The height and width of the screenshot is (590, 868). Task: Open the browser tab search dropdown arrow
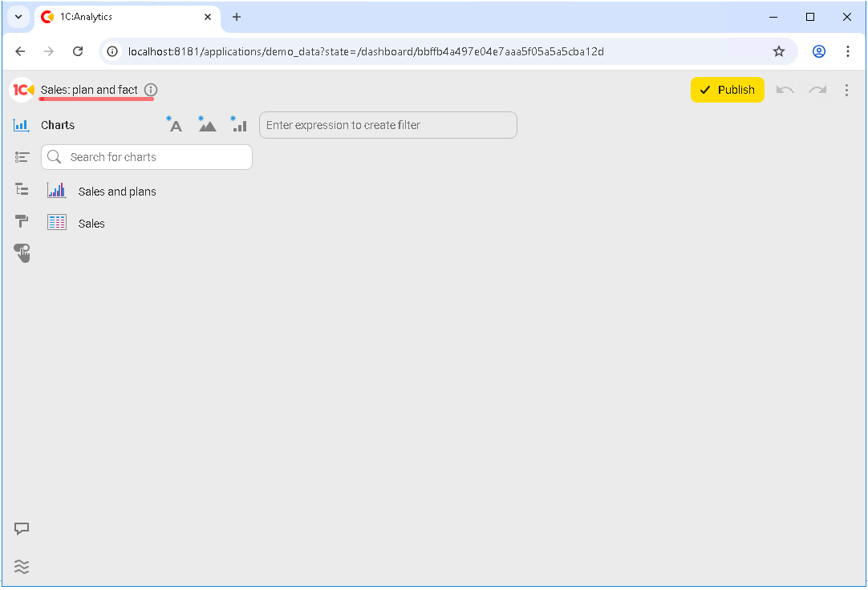tap(18, 17)
